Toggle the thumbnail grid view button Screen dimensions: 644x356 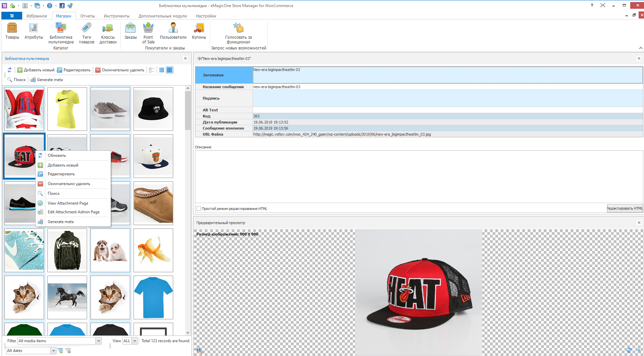click(x=169, y=70)
